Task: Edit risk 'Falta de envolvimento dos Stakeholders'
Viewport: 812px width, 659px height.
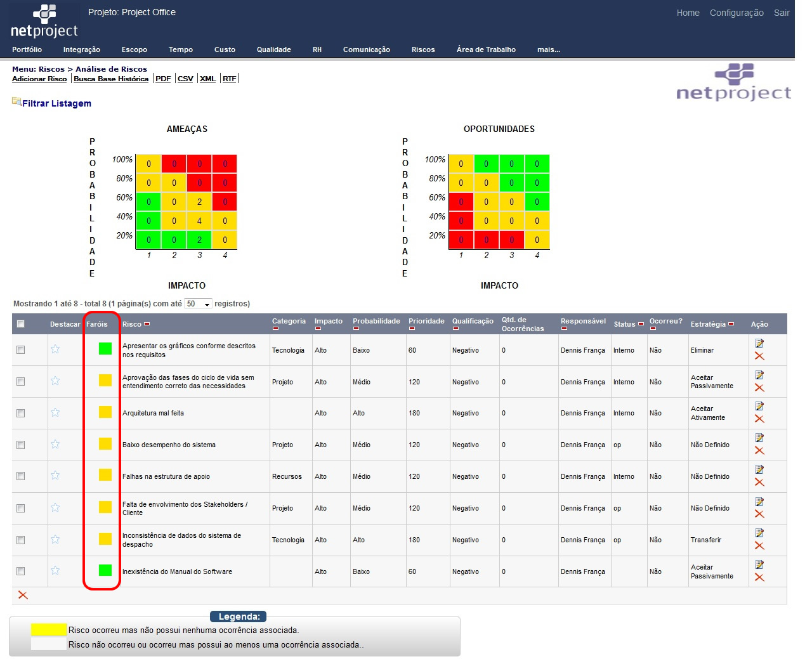Action: point(759,501)
